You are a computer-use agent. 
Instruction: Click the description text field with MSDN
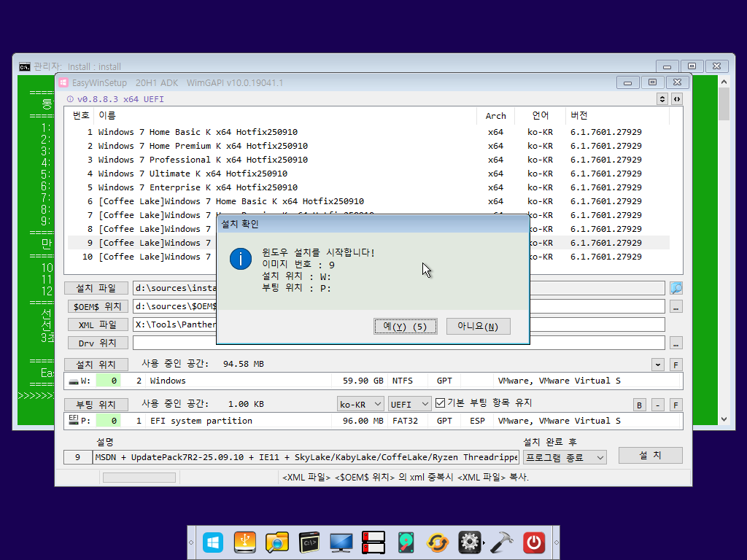click(x=306, y=457)
